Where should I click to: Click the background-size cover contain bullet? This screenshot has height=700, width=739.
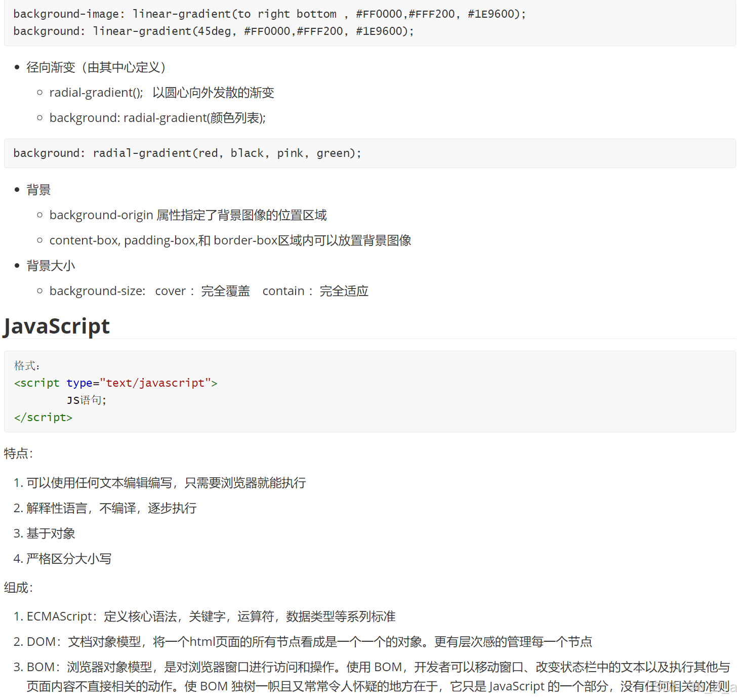[209, 291]
